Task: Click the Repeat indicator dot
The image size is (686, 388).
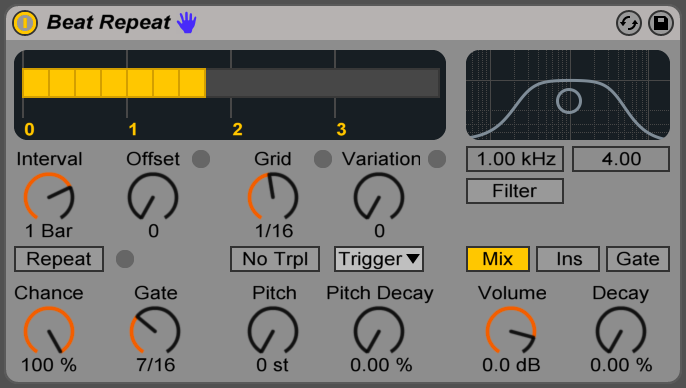Action: [x=125, y=259]
